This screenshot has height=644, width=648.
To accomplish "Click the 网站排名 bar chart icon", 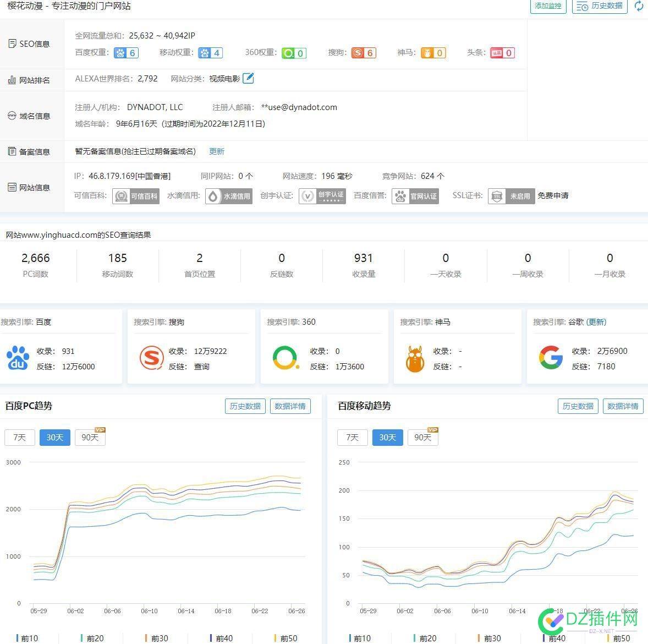I will (x=12, y=80).
